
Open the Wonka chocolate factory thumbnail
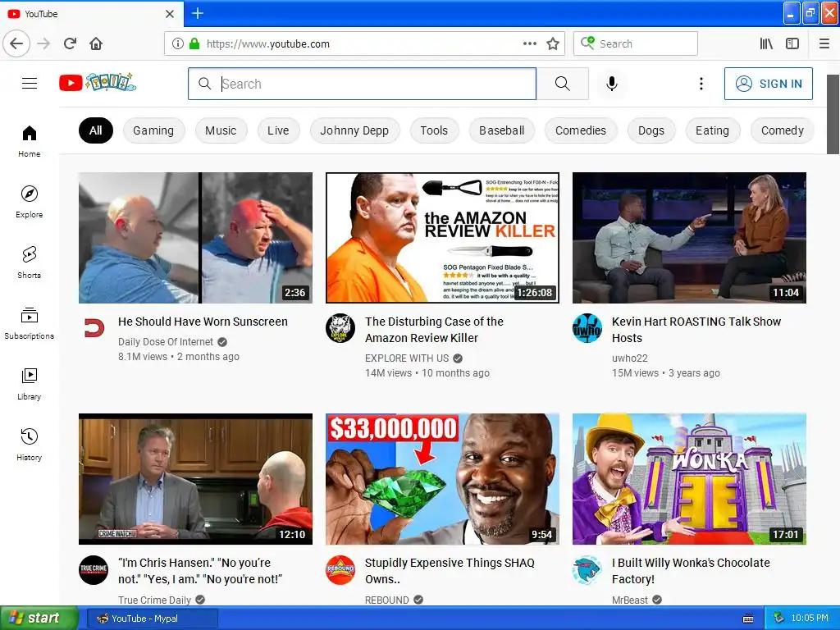pos(689,479)
